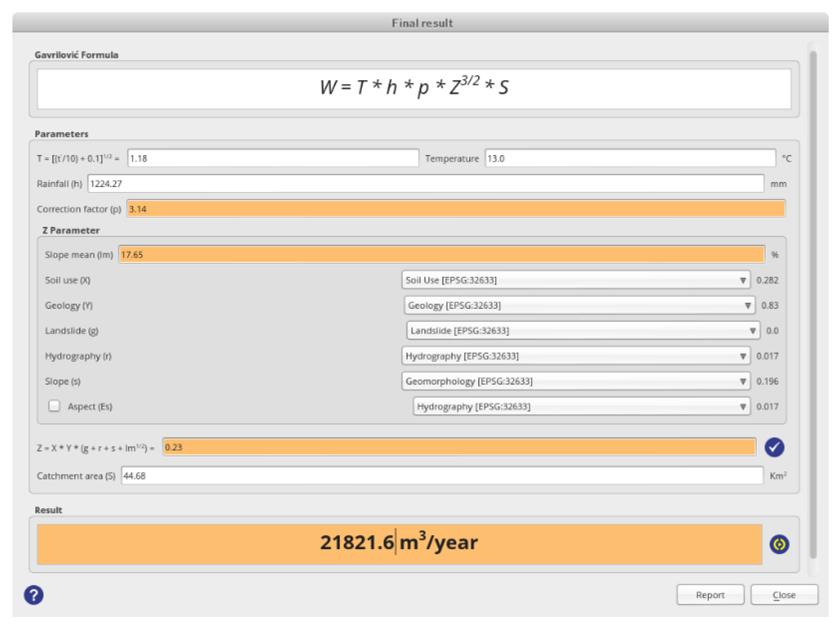Enable the Aspect (Es) checkbox
The width and height of the screenshot is (840, 628).
coord(54,406)
